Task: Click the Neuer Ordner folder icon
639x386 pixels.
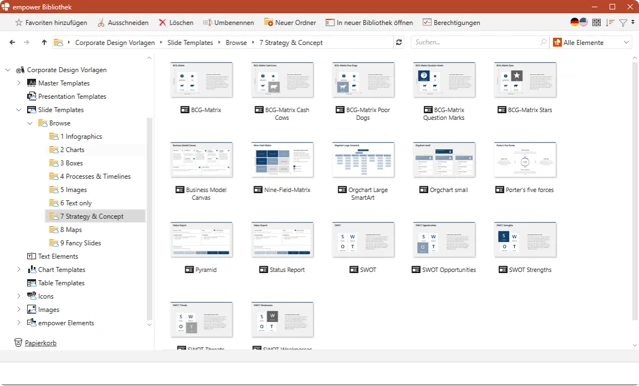Action: tap(268, 22)
